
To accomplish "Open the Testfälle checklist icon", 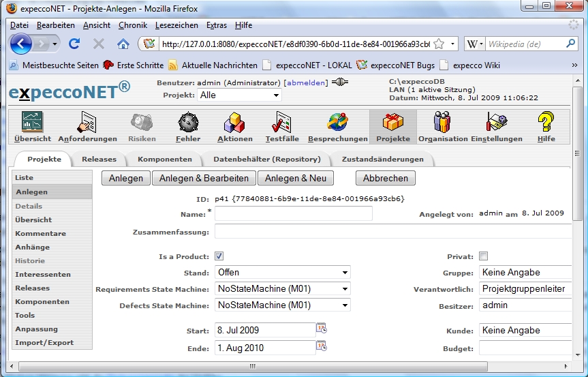I will click(x=281, y=123).
